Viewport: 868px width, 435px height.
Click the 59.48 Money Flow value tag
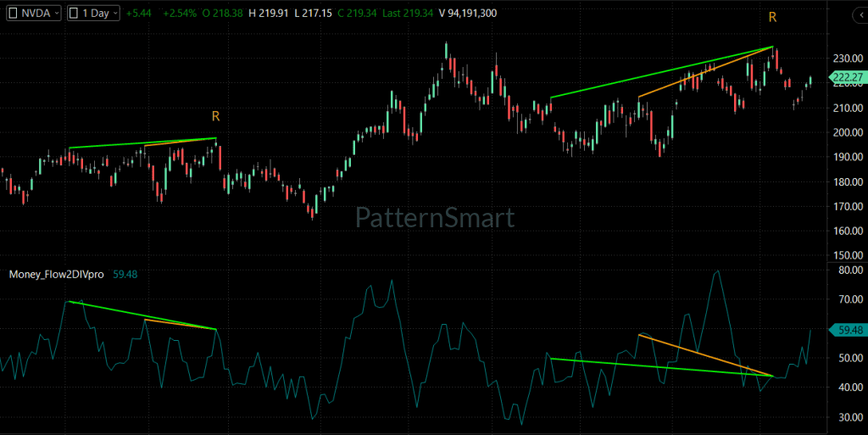(847, 331)
